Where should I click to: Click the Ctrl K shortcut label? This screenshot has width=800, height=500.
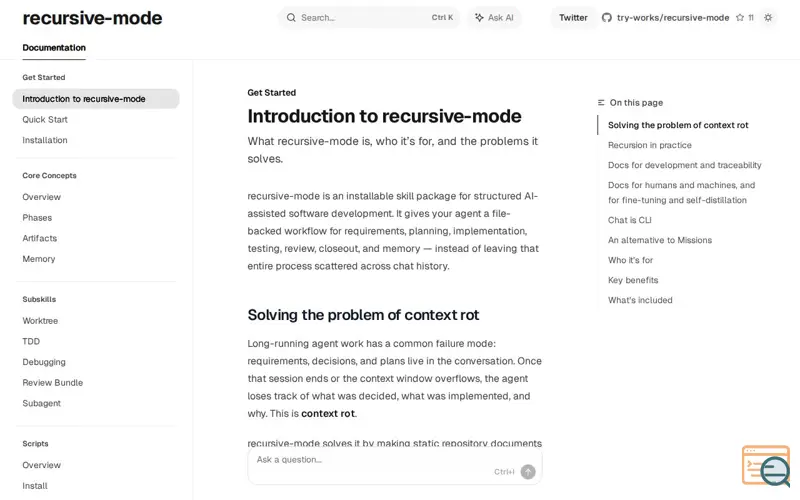coord(442,18)
